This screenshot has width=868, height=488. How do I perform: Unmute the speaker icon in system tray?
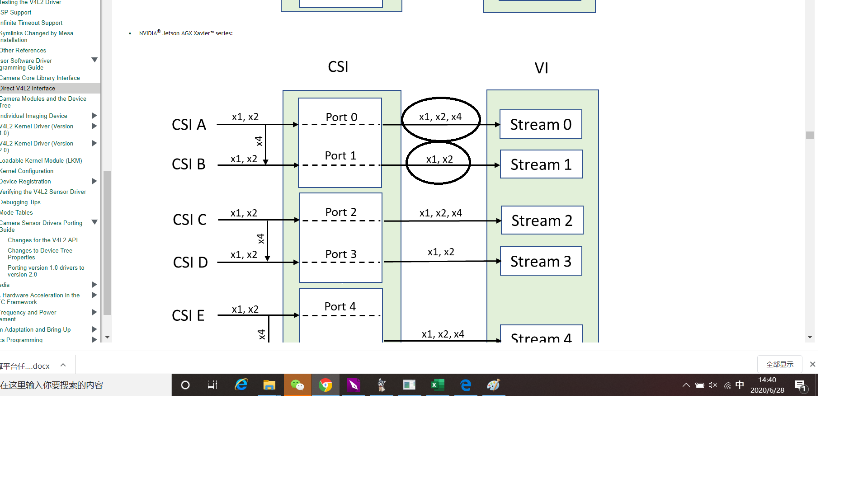713,385
